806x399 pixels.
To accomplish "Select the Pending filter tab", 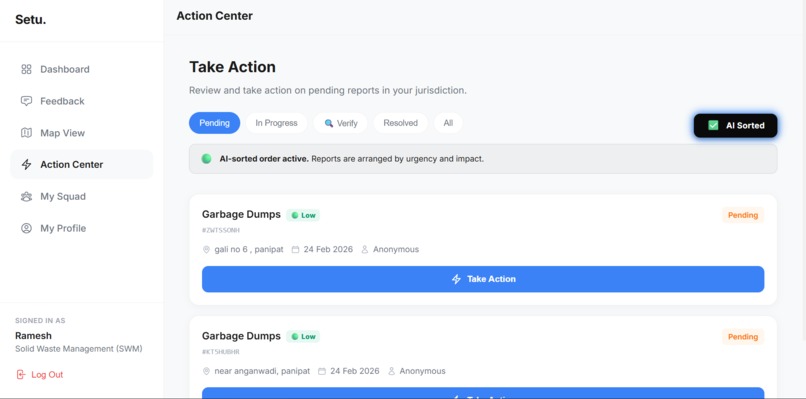I will (x=214, y=123).
